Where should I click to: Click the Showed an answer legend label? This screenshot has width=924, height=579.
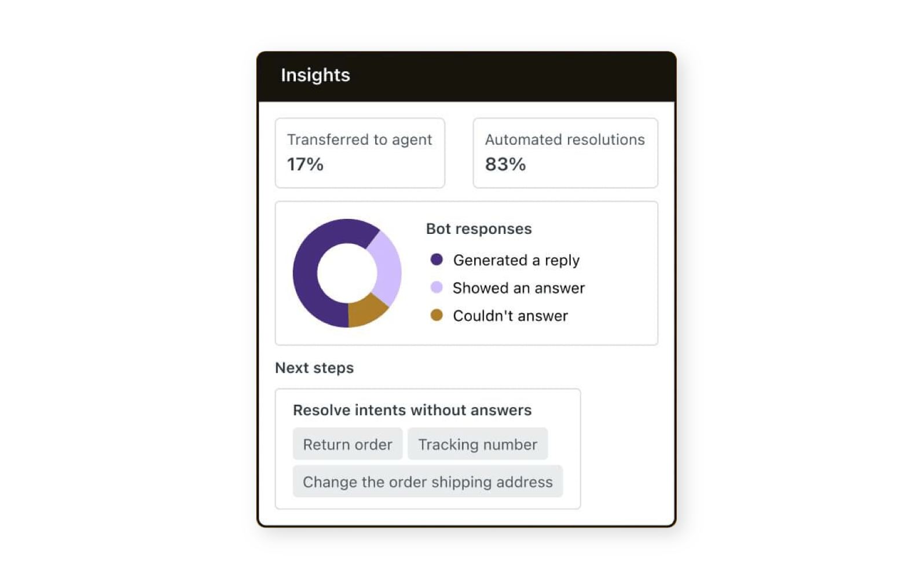point(519,288)
